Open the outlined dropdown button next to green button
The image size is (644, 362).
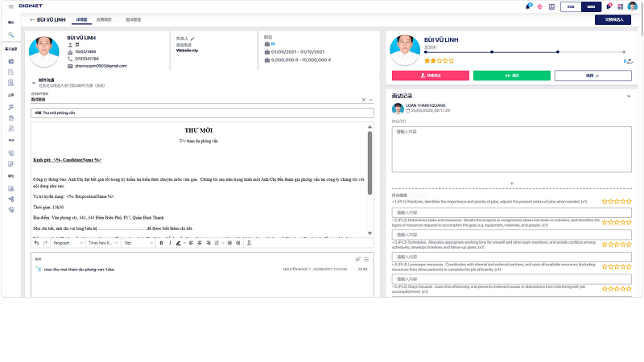(x=593, y=76)
